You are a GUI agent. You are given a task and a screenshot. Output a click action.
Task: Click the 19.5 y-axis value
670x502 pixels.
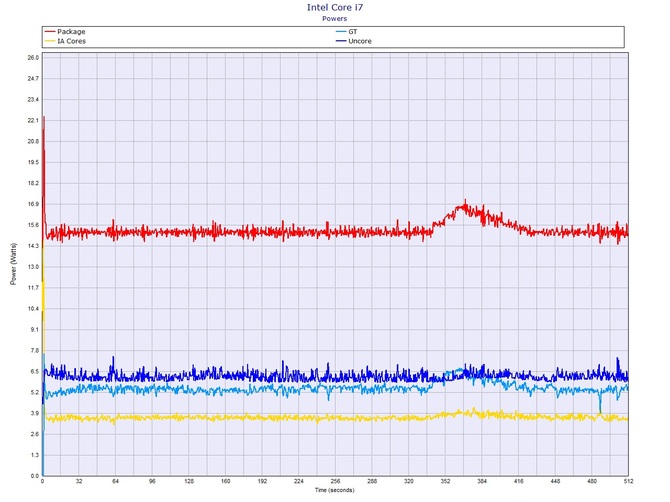click(33, 162)
